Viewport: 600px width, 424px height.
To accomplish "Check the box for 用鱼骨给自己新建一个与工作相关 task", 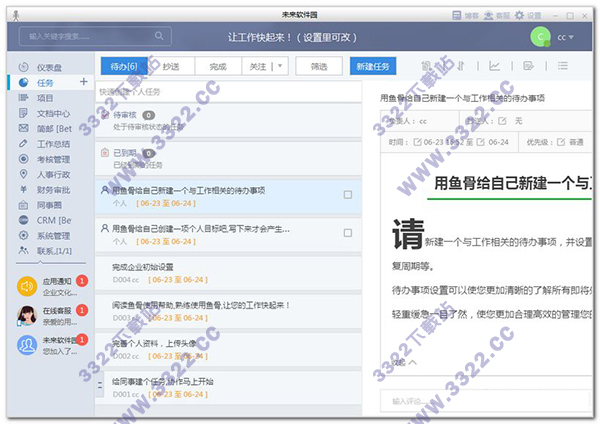I will (x=347, y=195).
